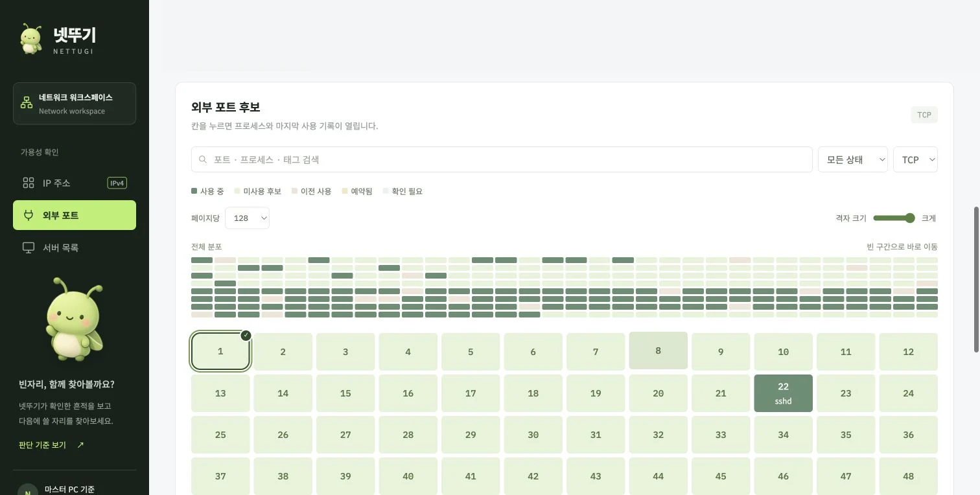Viewport: 980px width, 495px height.
Task: Go to the IP 주소 menu item
Action: pyautogui.click(x=75, y=183)
